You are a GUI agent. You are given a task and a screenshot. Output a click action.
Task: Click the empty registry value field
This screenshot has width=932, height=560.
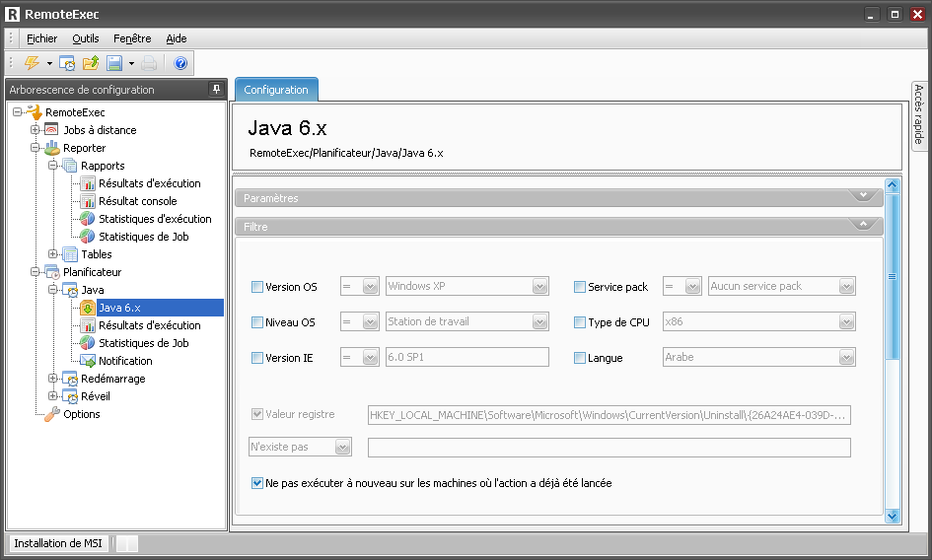point(609,448)
